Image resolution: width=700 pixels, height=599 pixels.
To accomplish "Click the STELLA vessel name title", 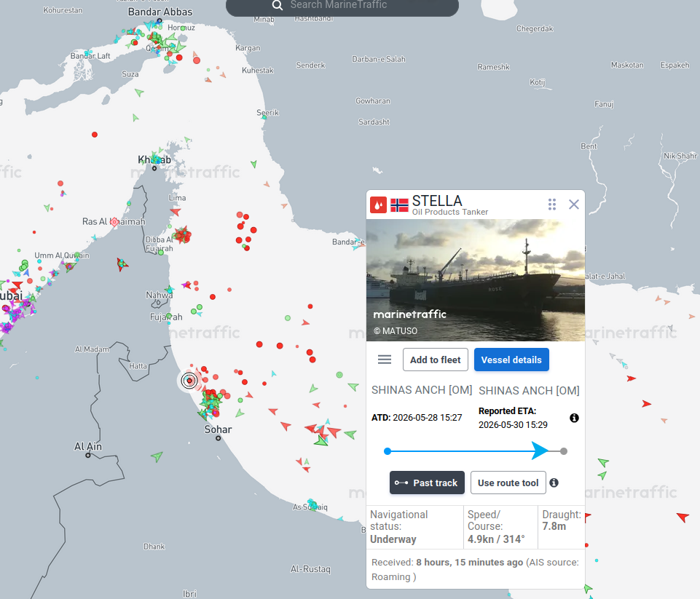I will click(437, 201).
